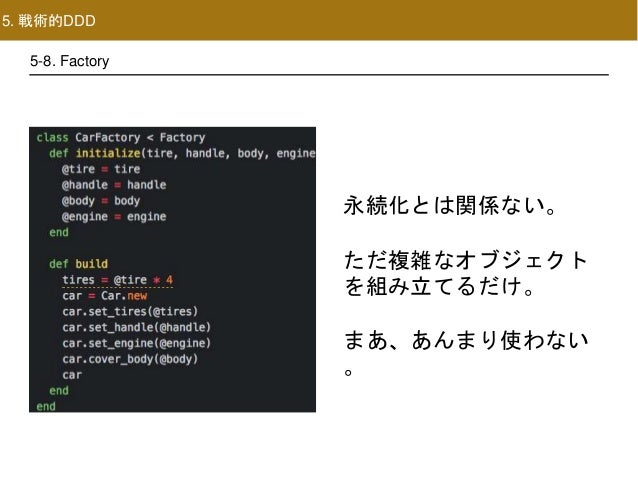This screenshot has width=638, height=479.
Task: Click the underlined 'tires = @tire * 4' line
Action: (x=118, y=280)
